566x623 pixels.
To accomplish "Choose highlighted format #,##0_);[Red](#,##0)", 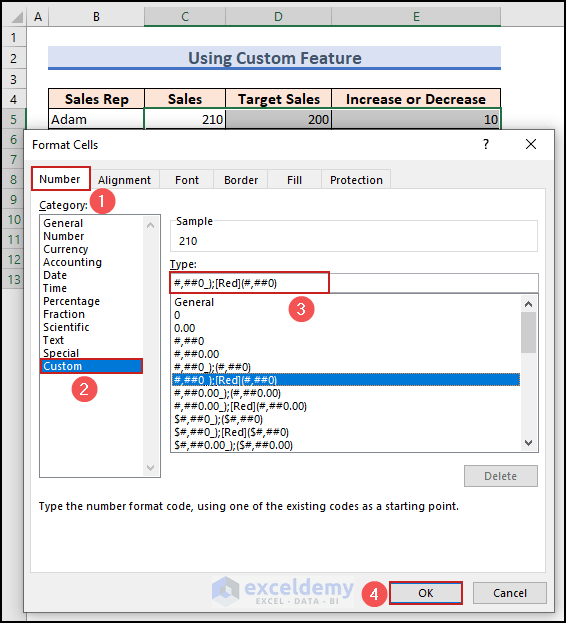I will (x=346, y=380).
